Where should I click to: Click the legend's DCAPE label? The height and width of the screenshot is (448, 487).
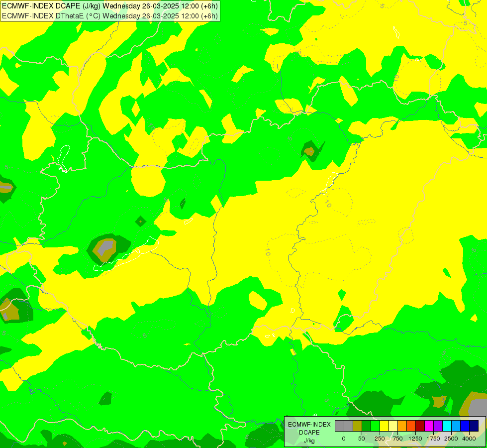(309, 433)
